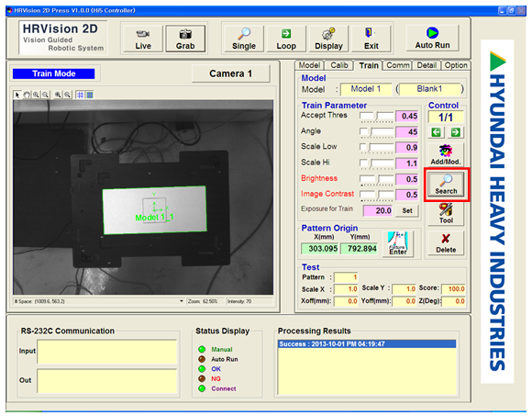This screenshot has height=416, width=532.
Task: Switch to the Calib tab
Action: point(339,65)
